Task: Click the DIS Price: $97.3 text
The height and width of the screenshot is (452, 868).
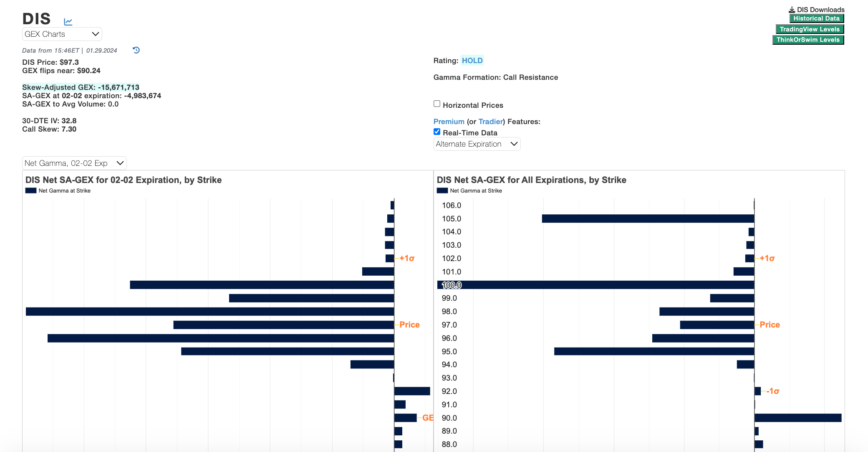Action: pyautogui.click(x=50, y=62)
